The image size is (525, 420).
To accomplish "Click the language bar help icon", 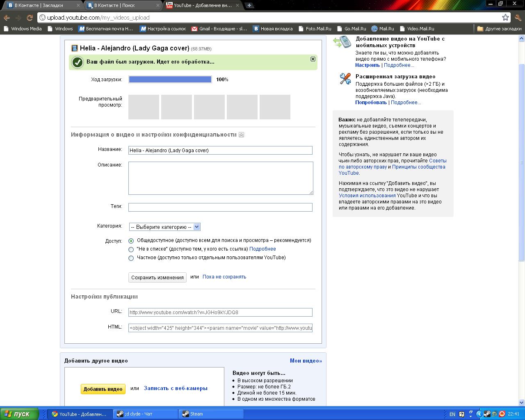I will point(461,414).
